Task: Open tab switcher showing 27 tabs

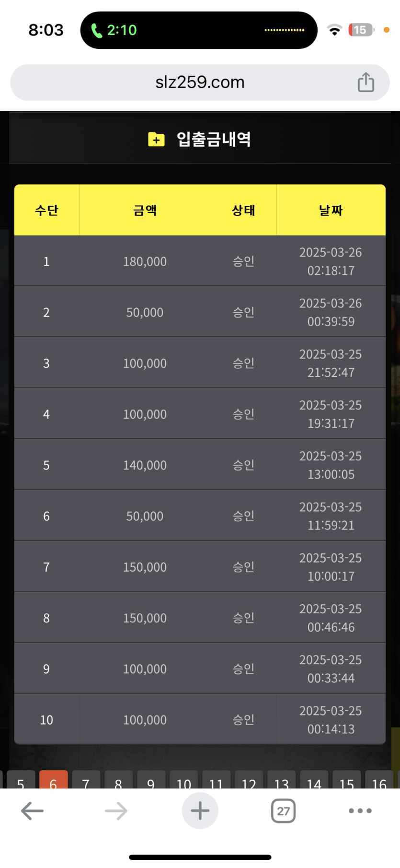Action: (x=283, y=811)
